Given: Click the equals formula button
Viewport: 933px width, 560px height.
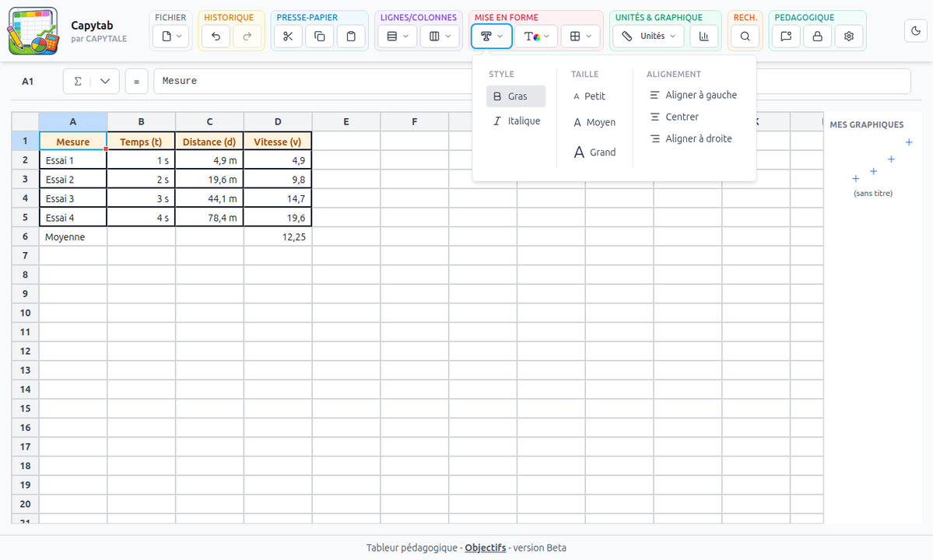Looking at the screenshot, I should pos(136,82).
